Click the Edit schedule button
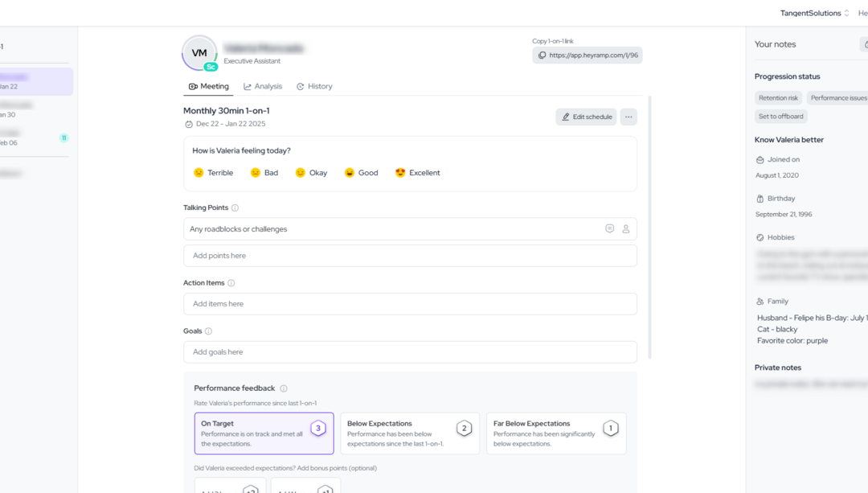 (586, 117)
